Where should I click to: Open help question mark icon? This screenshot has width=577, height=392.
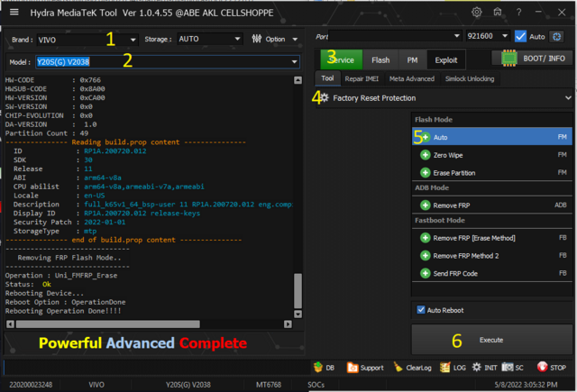tap(518, 13)
